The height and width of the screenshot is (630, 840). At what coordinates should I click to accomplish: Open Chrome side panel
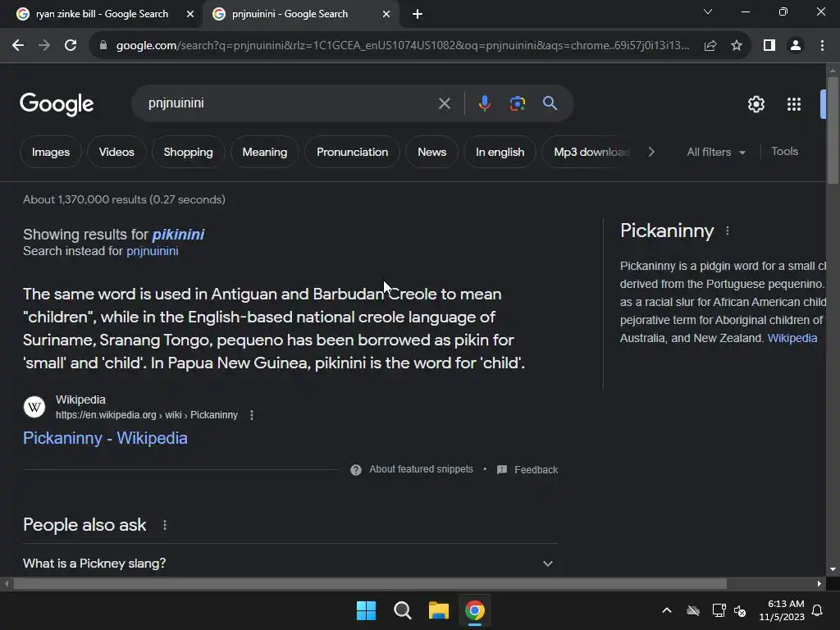(769, 46)
